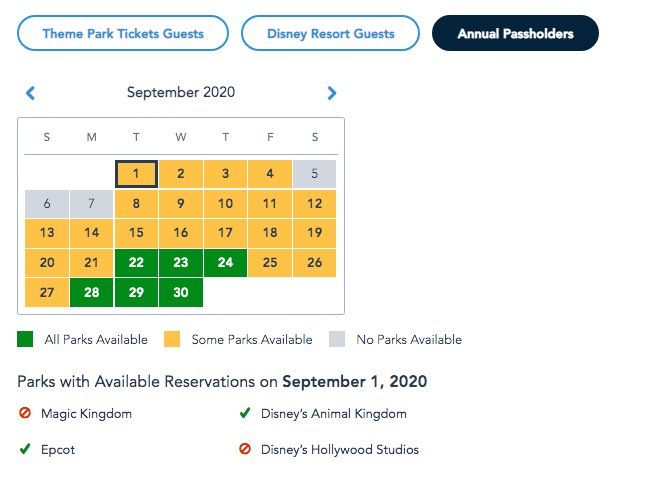
Task: Go to previous month arrow
Action: pyautogui.click(x=30, y=93)
